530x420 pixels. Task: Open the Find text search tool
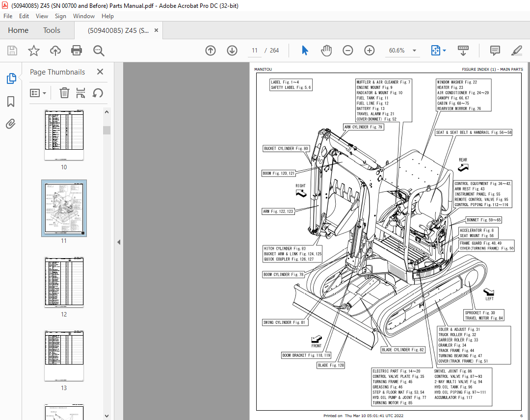tap(99, 51)
